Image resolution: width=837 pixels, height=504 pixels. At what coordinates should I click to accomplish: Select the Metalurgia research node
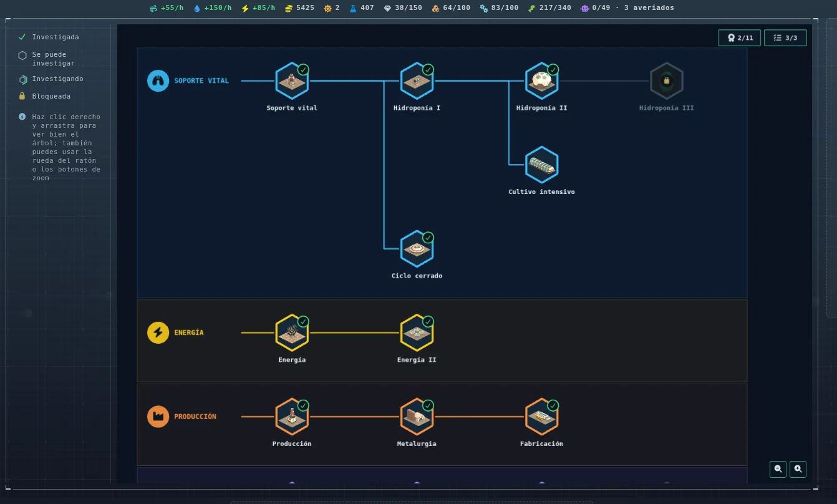(417, 417)
